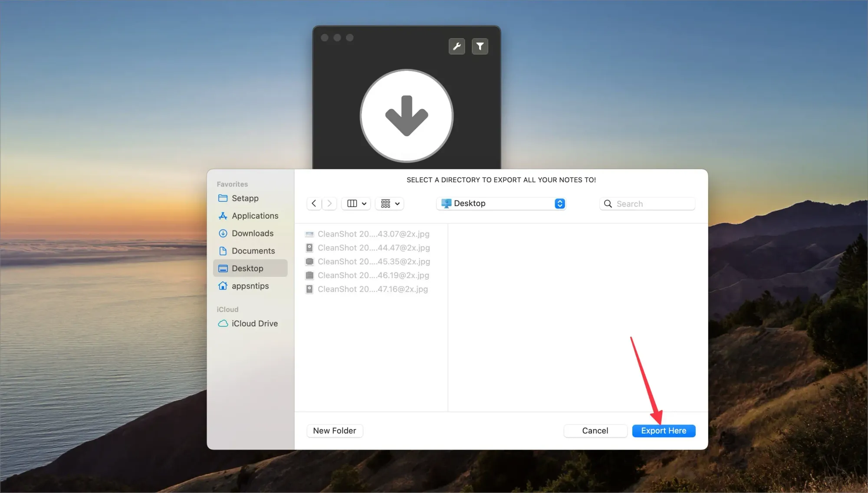Go forward with right chevron button
Viewport: 868px width, 493px height.
tap(329, 204)
